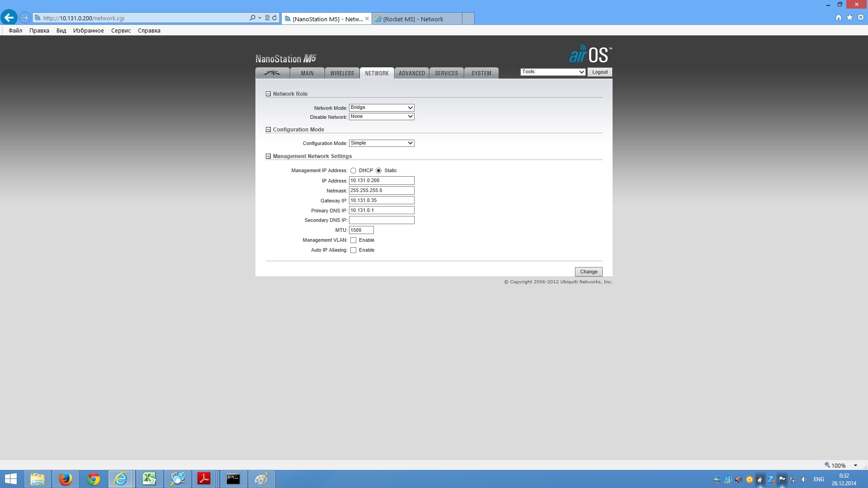Click the search magnifier in the address bar
868x488 pixels.
tap(252, 18)
